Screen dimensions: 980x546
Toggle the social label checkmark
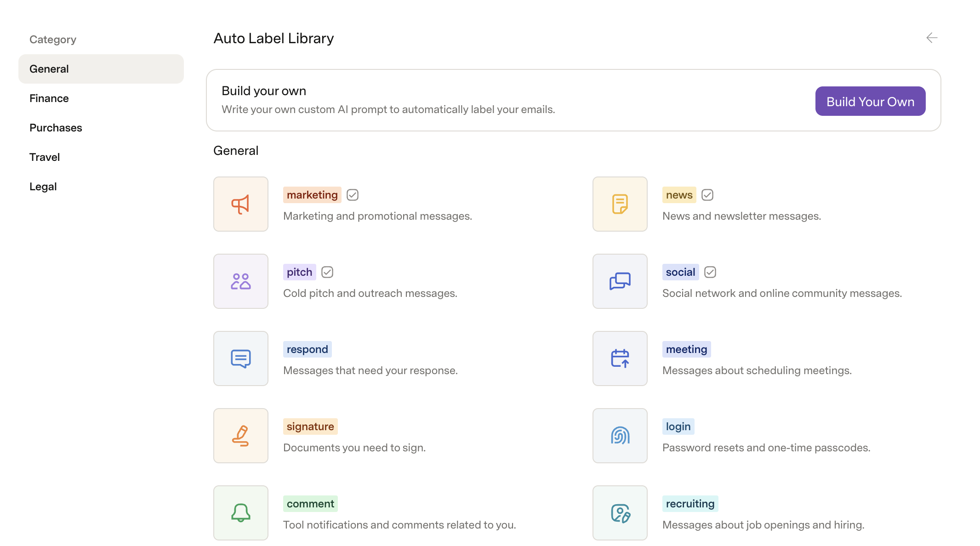710,272
